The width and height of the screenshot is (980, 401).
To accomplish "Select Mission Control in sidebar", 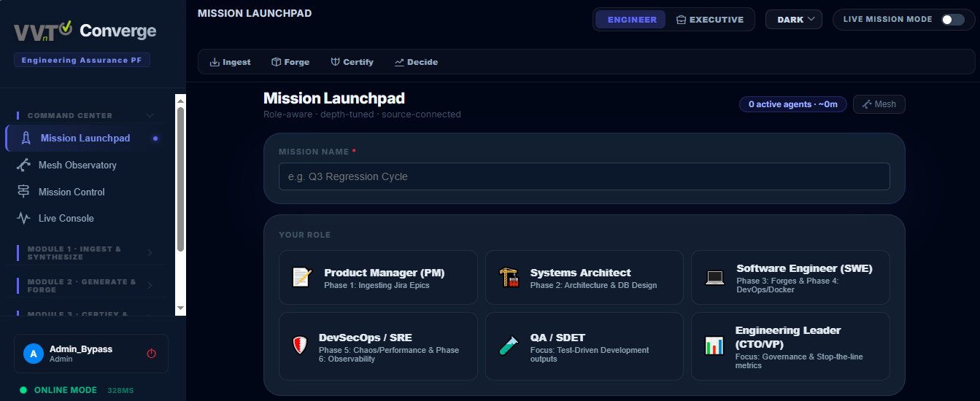I will click(85, 192).
